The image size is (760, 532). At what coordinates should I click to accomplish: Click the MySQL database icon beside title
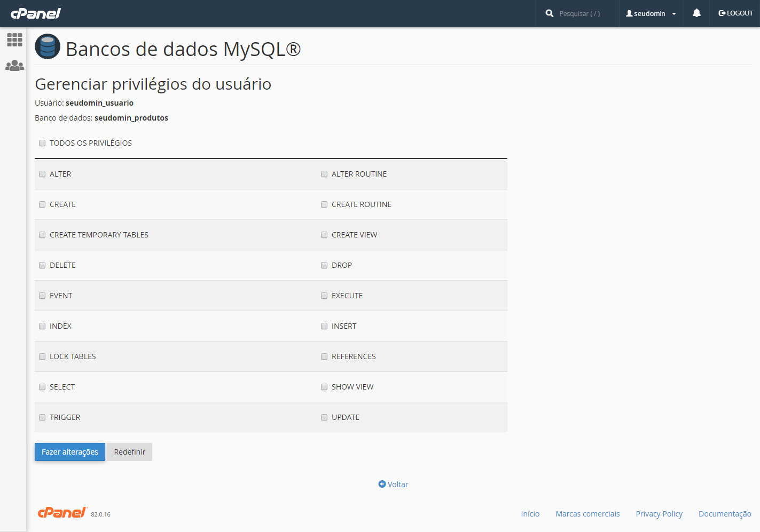pyautogui.click(x=48, y=46)
